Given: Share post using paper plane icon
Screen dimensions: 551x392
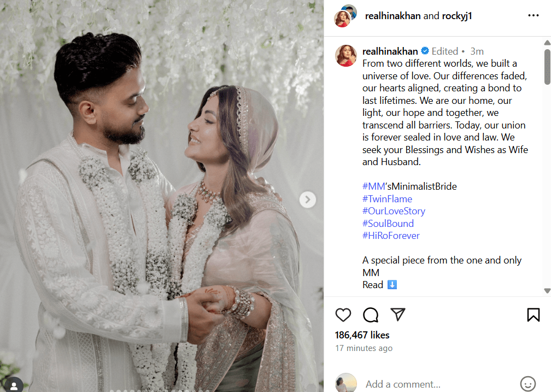Looking at the screenshot, I should (398, 314).
